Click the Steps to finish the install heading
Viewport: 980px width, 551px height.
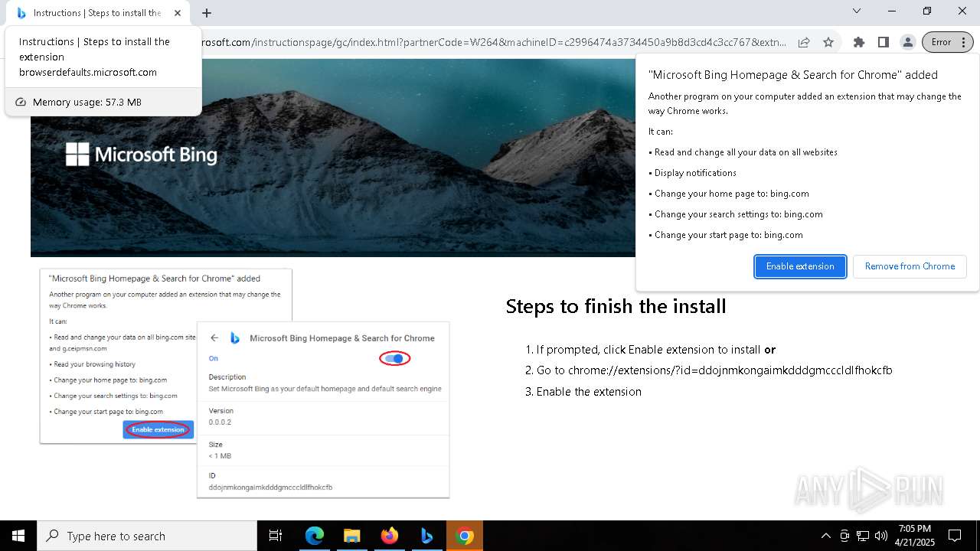point(616,306)
